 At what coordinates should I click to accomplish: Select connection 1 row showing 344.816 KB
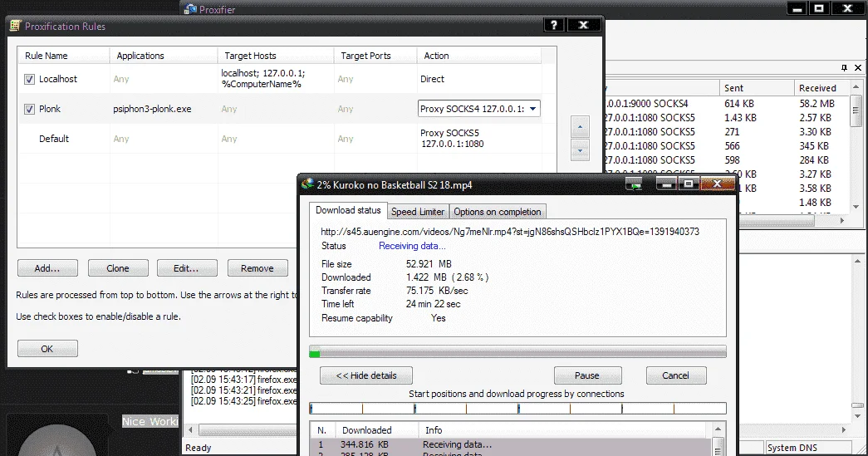click(x=510, y=444)
